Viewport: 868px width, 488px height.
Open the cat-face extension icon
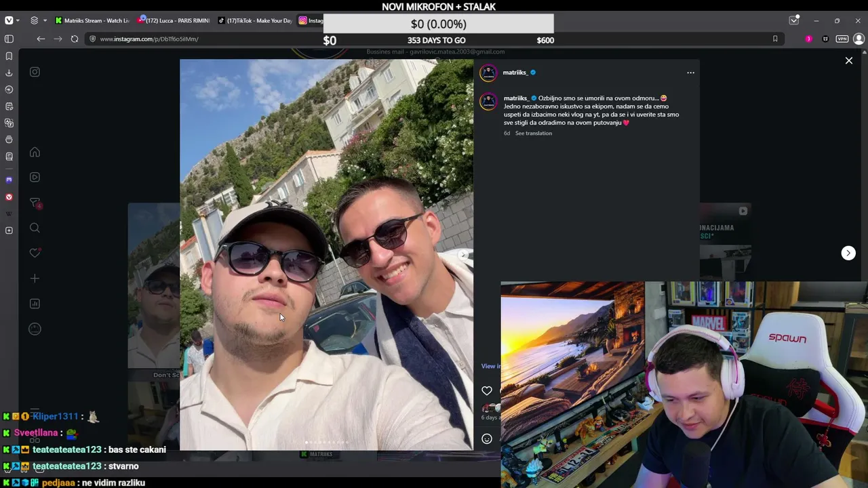point(825,39)
